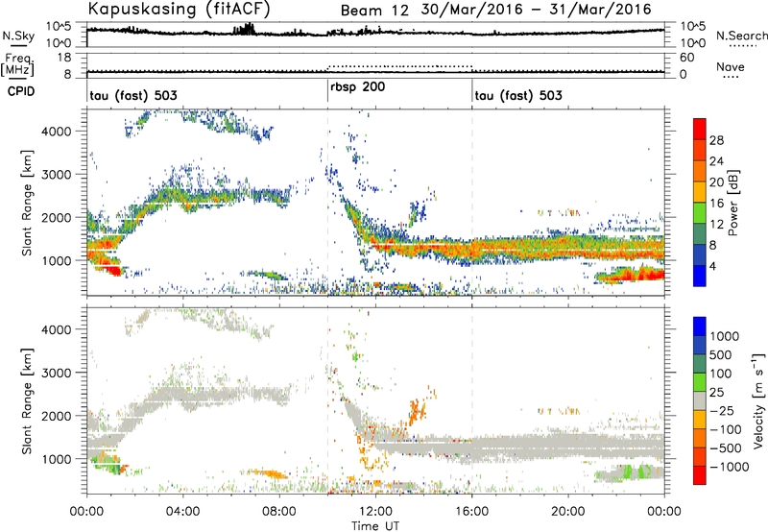
Task: Click the '20:00' time axis tick label
Action: pos(568,512)
